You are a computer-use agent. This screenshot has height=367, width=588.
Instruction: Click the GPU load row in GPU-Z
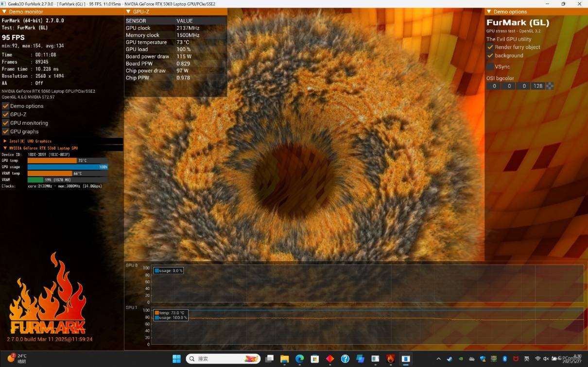(x=175, y=49)
